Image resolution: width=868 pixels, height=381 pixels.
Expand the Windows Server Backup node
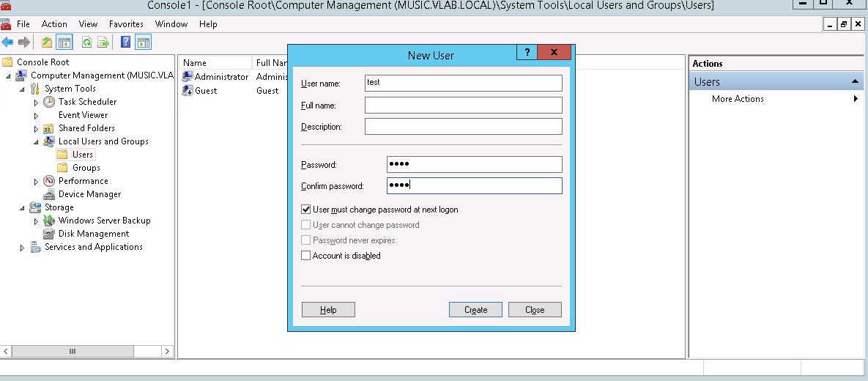pos(36,221)
